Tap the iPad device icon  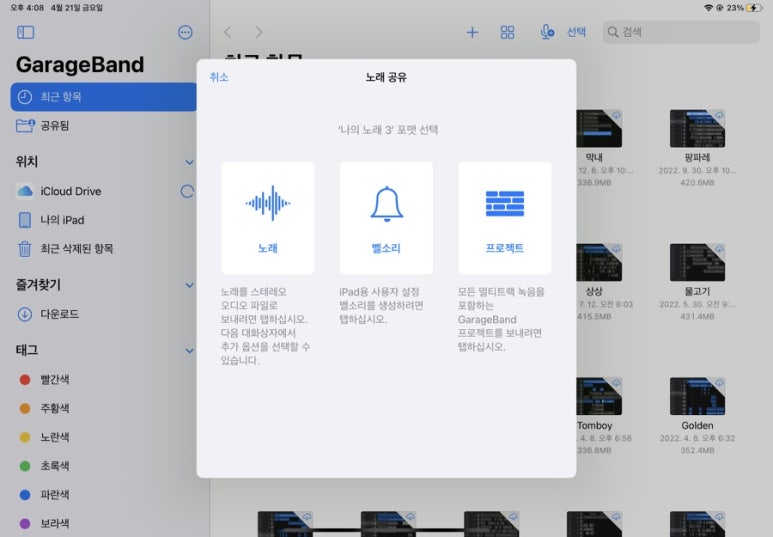pyautogui.click(x=25, y=220)
